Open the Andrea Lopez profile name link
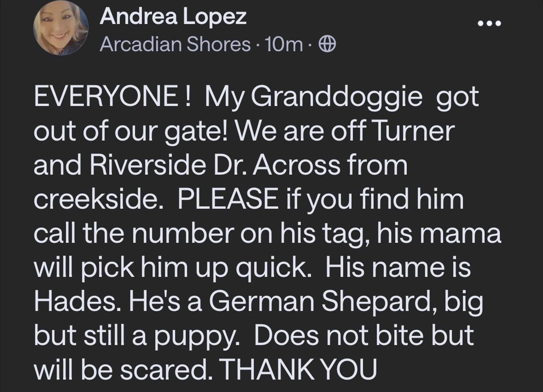Viewport: 543px width, 392px height. coord(173,17)
